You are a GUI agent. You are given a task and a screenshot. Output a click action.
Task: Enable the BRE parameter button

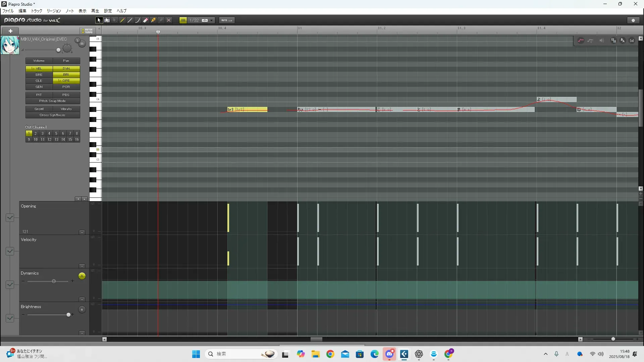39,75
